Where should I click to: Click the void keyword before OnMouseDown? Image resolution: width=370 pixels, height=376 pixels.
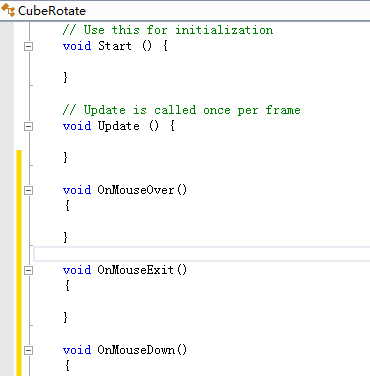tap(77, 350)
